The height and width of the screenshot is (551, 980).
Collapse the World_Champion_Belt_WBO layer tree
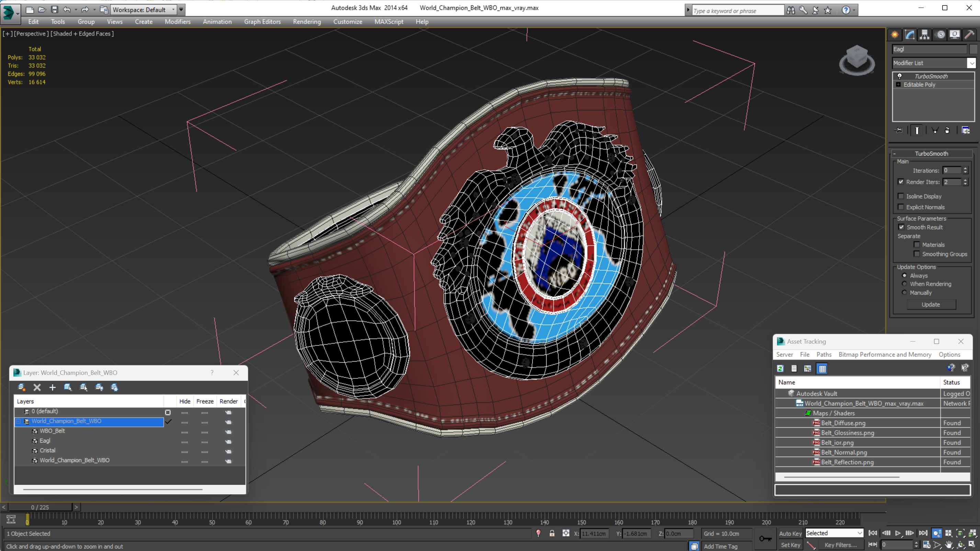coord(18,421)
